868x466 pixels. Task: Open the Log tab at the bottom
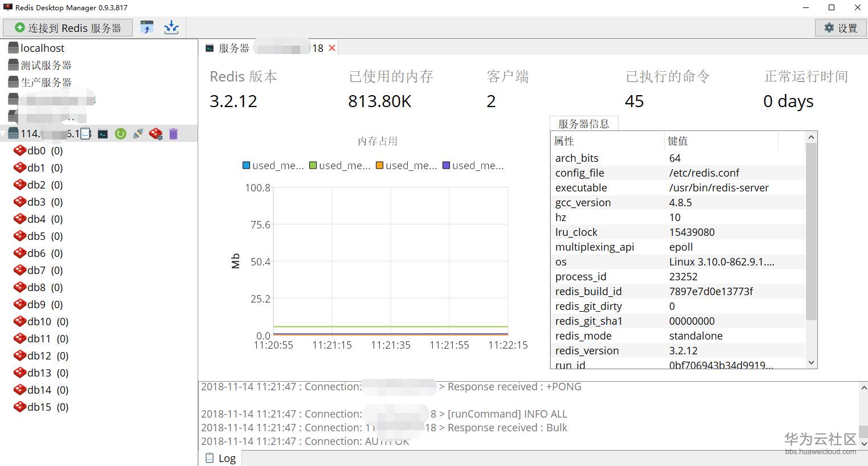pos(220,458)
